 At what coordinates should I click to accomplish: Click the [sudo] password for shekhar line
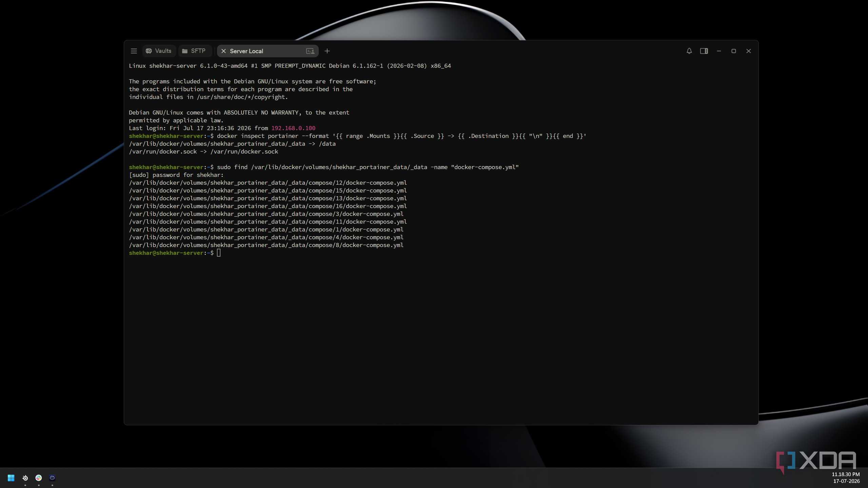pyautogui.click(x=176, y=175)
